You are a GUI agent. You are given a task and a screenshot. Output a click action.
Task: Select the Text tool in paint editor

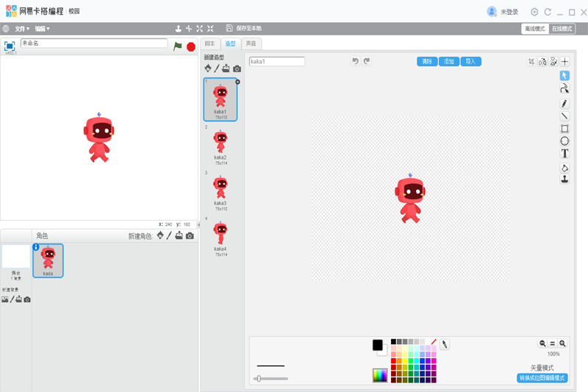click(564, 154)
